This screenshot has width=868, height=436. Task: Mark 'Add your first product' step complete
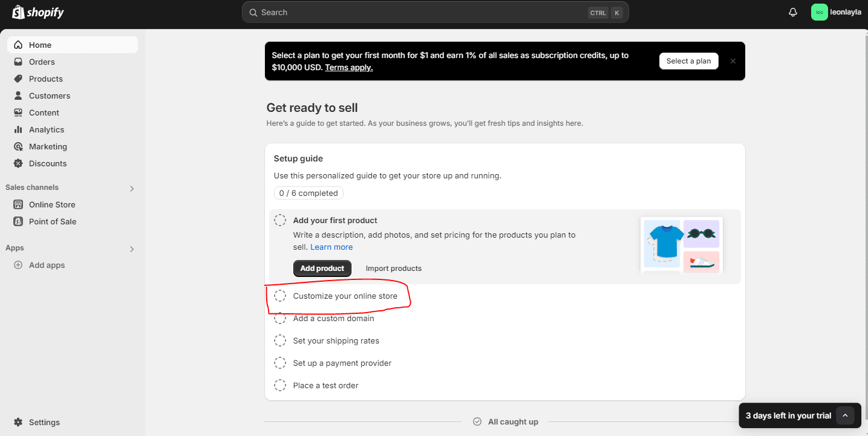point(280,220)
